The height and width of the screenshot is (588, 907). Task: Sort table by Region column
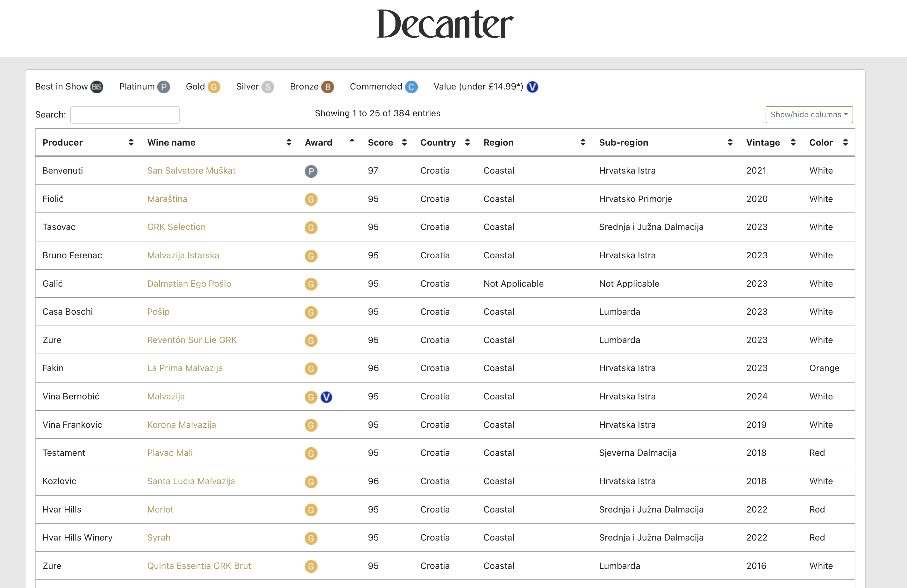[534, 142]
